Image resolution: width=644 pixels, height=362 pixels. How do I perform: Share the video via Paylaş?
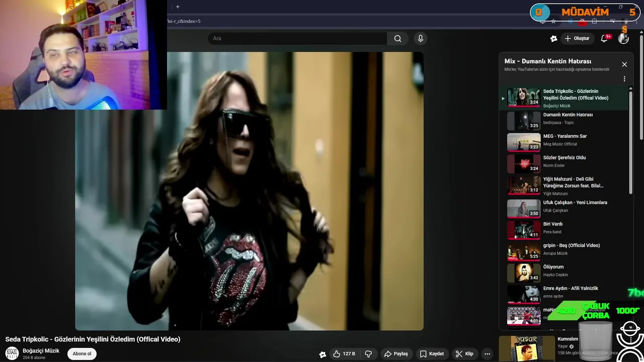click(x=396, y=354)
